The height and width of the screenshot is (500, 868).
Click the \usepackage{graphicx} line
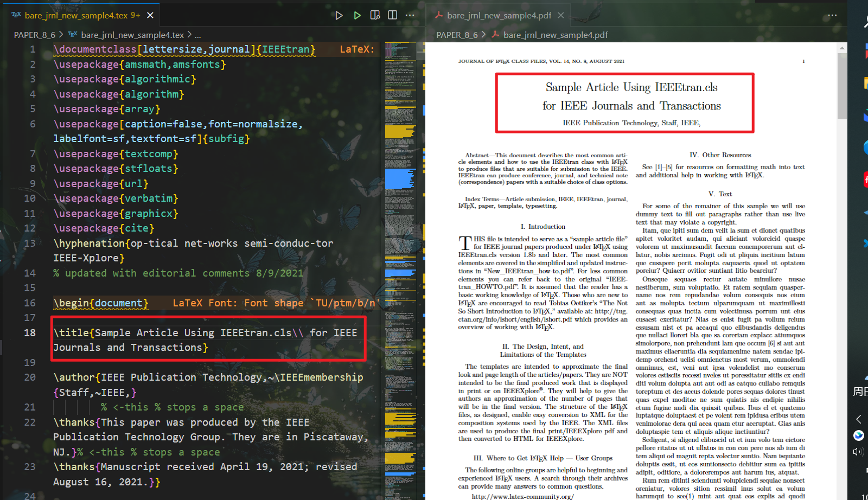pos(116,214)
